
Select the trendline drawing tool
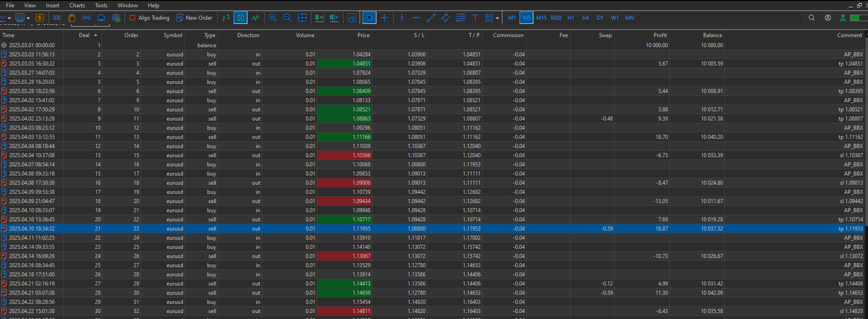pyautogui.click(x=431, y=18)
